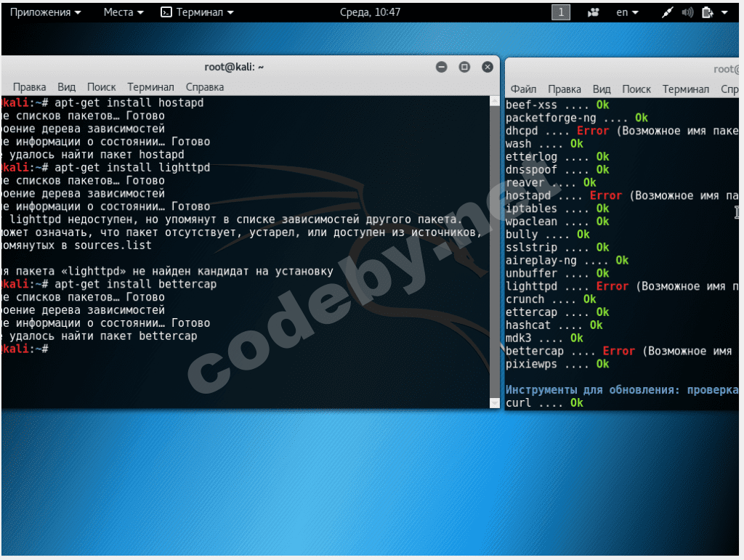Open Файл menu in right terminal
744x560 pixels.
pos(523,89)
